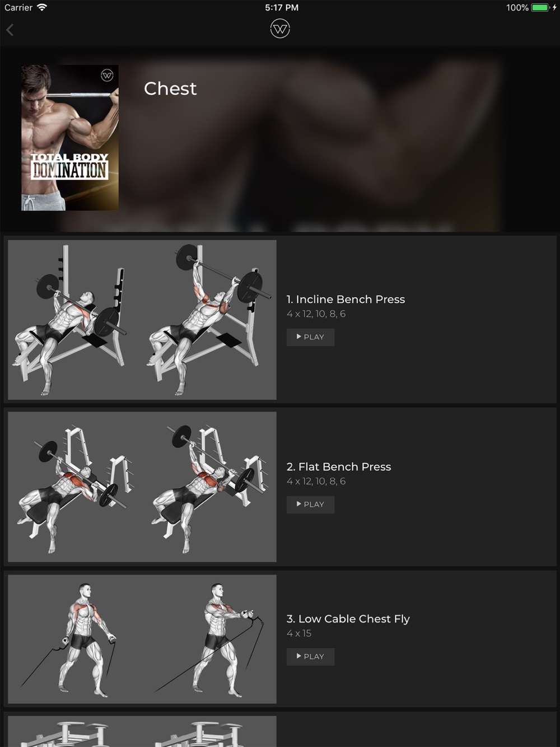The height and width of the screenshot is (747, 560).
Task: Open the Incline Bench Press illustration
Action: (142, 320)
